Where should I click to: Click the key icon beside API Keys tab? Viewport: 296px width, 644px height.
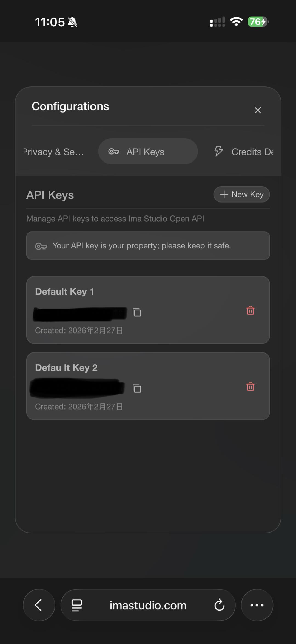click(x=114, y=152)
